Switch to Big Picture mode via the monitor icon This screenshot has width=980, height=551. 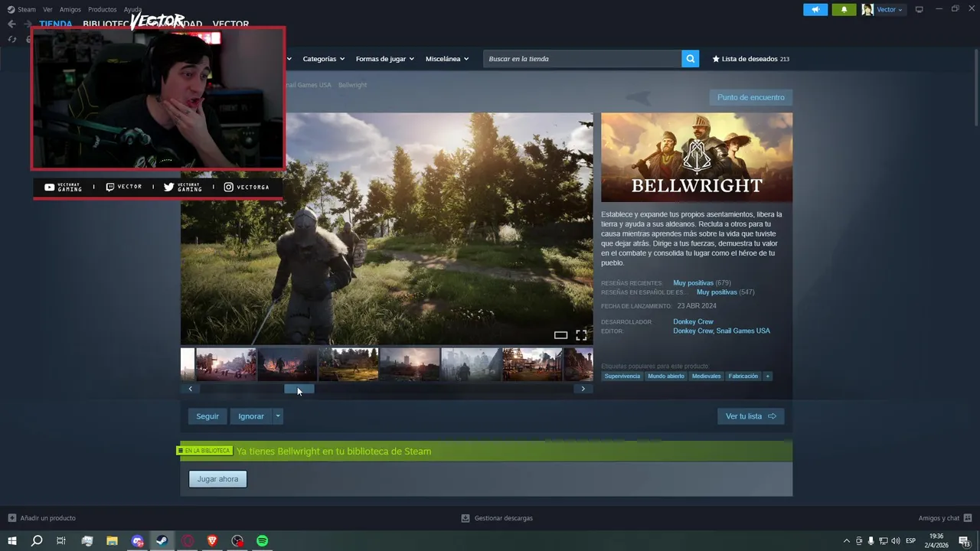pyautogui.click(x=919, y=9)
